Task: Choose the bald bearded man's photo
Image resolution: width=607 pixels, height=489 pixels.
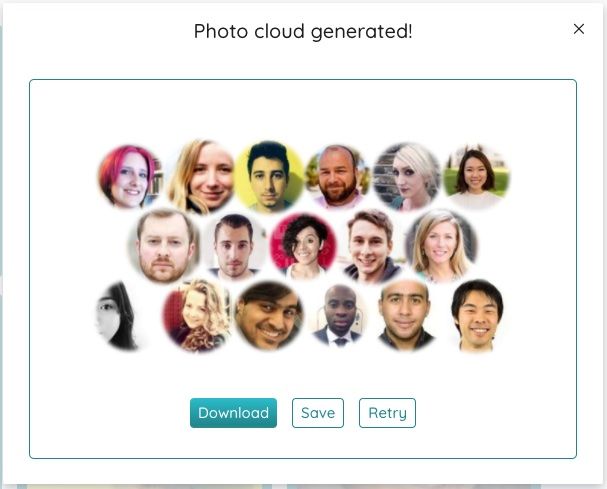Action: click(338, 177)
